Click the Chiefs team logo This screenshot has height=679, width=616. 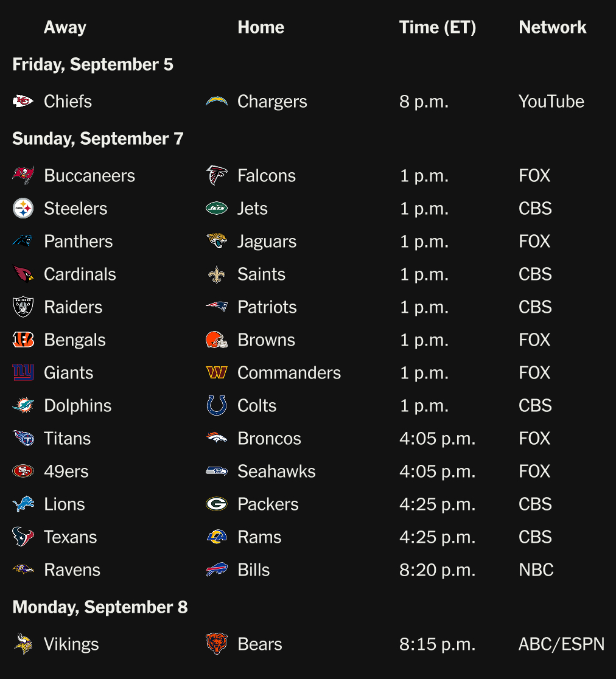point(23,101)
